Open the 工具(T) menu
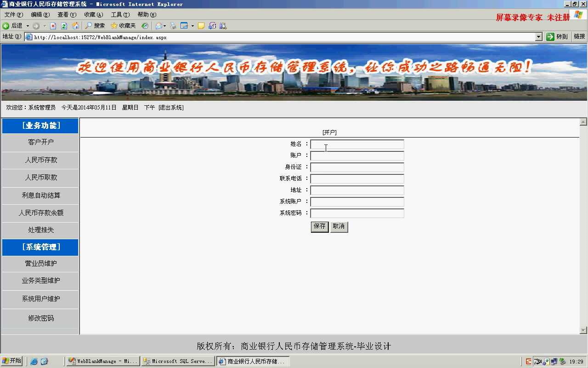 (x=119, y=15)
